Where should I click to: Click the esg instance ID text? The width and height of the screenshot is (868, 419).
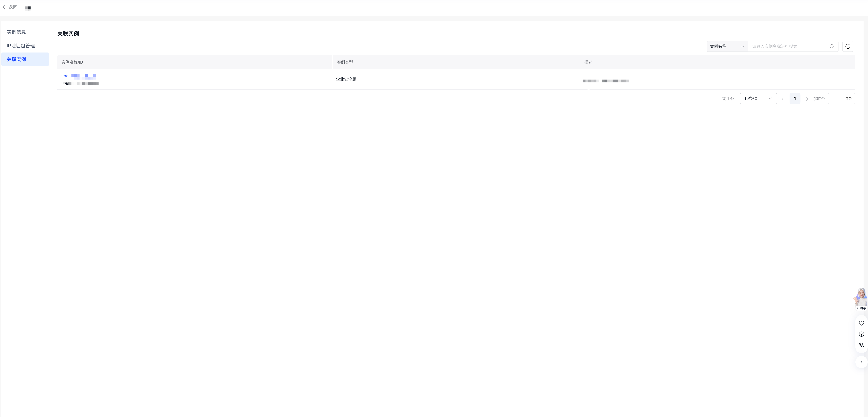click(80, 83)
